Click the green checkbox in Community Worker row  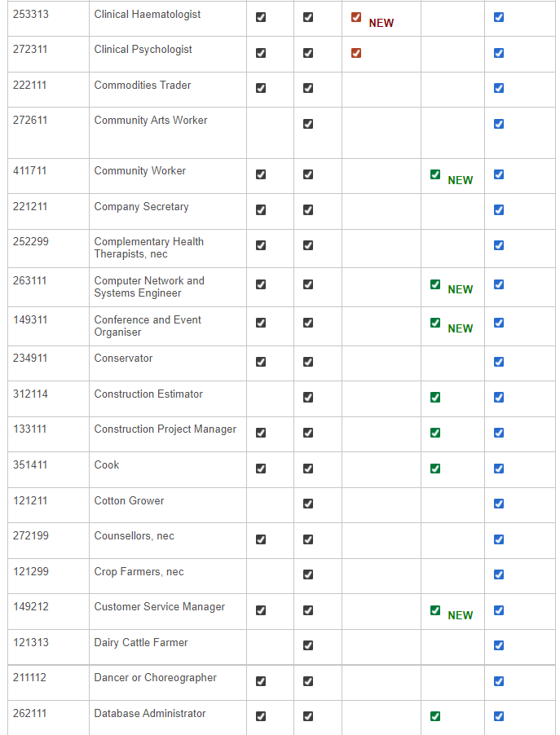435,174
